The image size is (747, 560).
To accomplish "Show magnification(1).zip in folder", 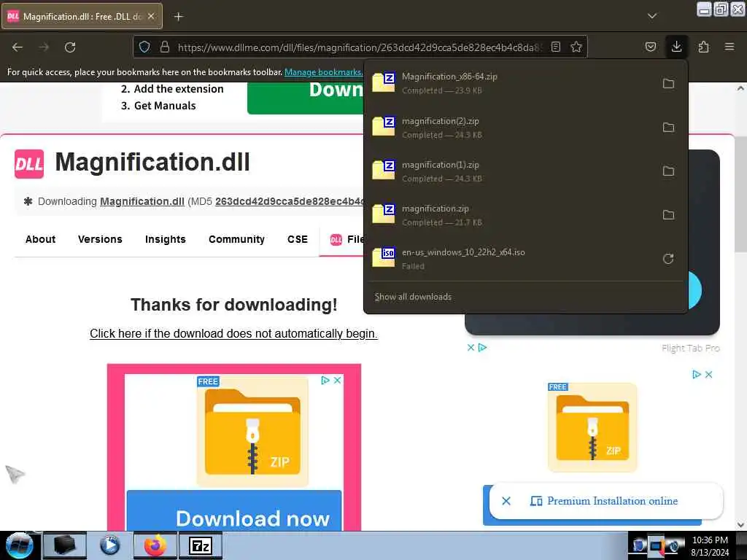I will (x=668, y=171).
